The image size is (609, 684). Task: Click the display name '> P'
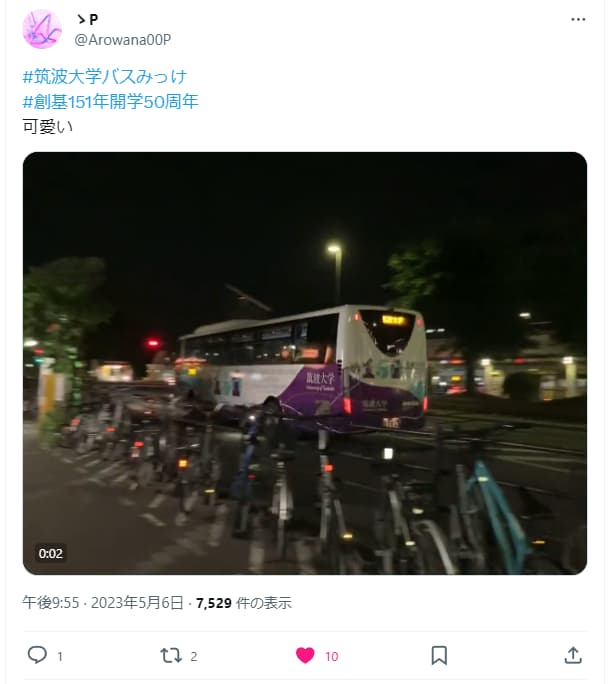[87, 19]
